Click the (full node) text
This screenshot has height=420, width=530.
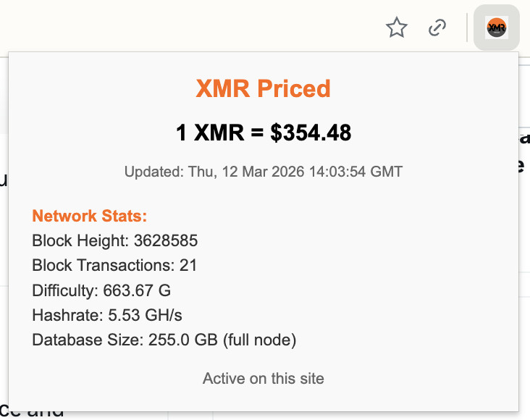(252, 340)
